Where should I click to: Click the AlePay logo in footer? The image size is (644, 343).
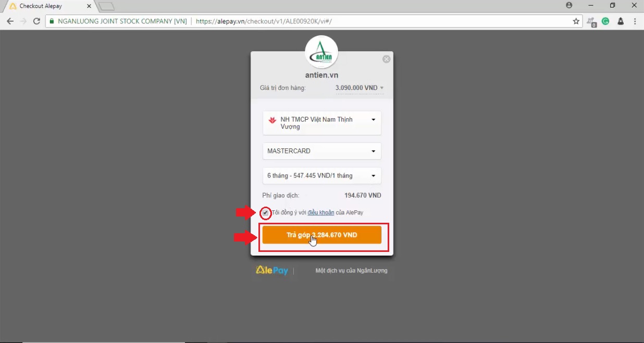coord(272,270)
